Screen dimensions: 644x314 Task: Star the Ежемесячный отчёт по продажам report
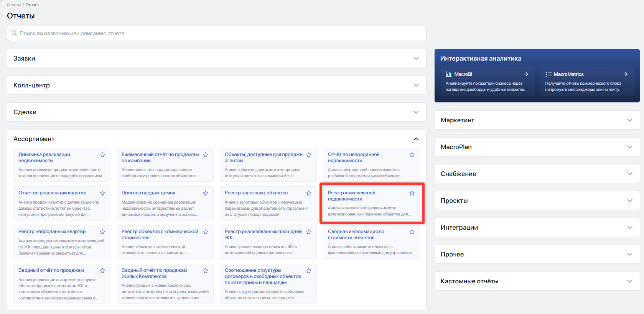click(206, 155)
